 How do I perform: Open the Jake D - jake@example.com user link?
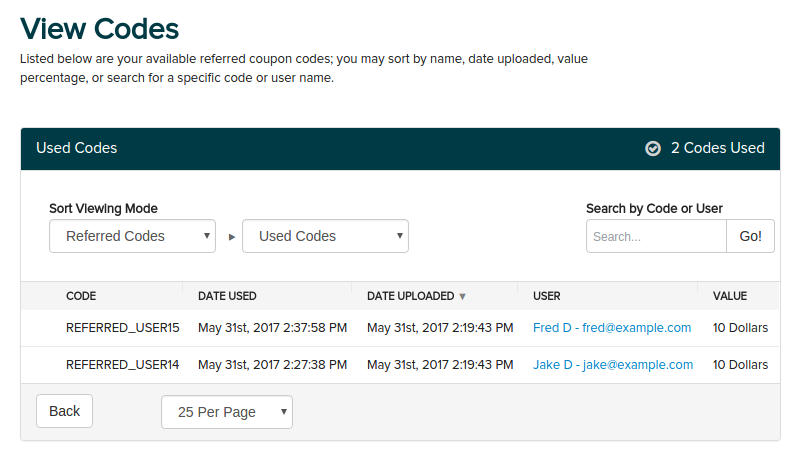click(613, 364)
